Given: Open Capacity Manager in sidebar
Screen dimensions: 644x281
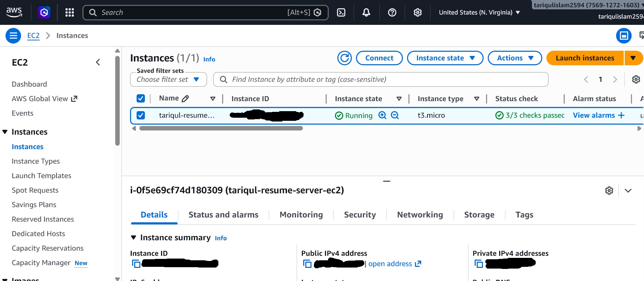Looking at the screenshot, I should click(41, 263).
